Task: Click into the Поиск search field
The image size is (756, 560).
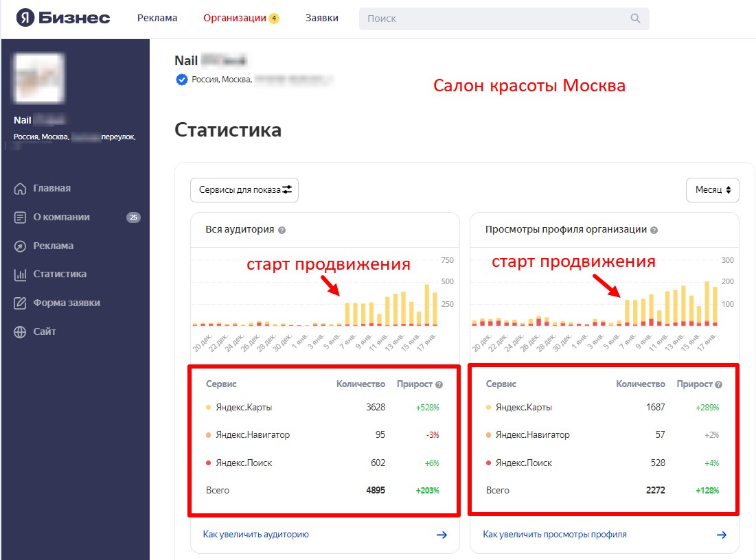Action: click(x=494, y=19)
